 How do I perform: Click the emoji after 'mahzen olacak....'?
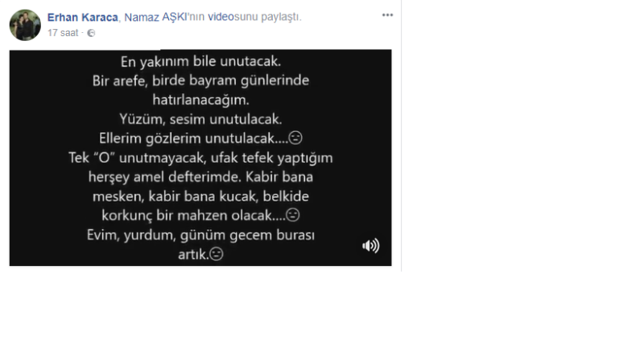(x=292, y=215)
